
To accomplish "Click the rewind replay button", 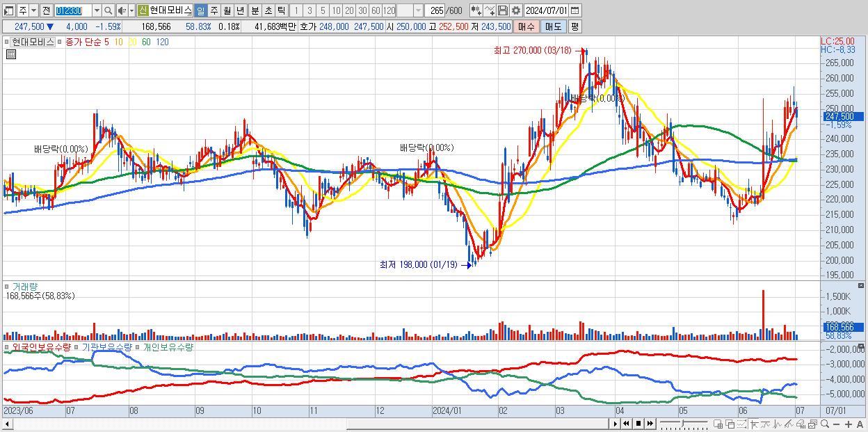I will pyautogui.click(x=627, y=424).
